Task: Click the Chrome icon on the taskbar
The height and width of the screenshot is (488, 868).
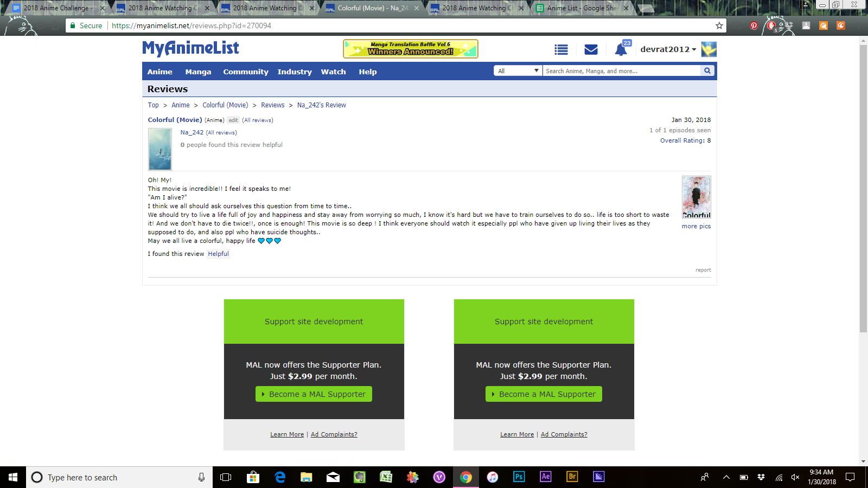Action: coord(466,477)
